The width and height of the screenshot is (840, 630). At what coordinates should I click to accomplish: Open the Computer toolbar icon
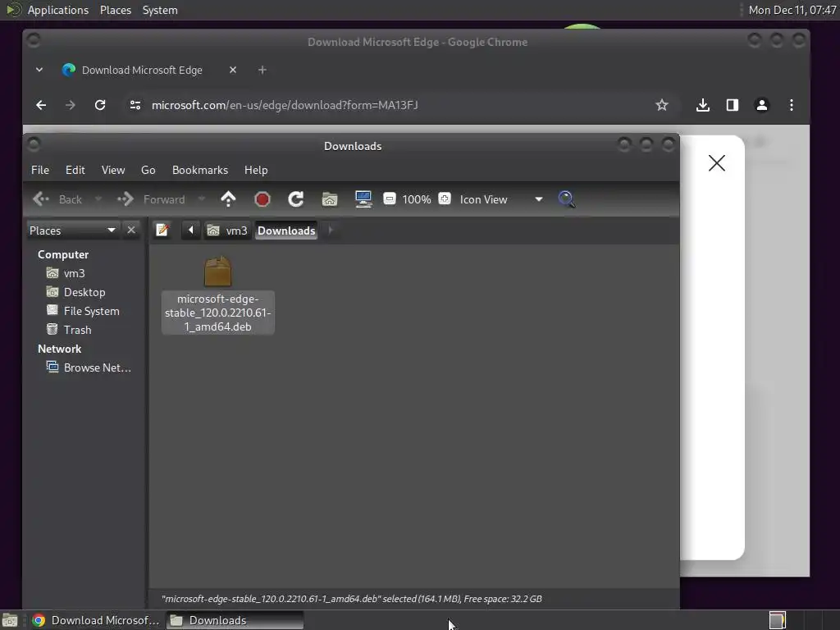363,199
